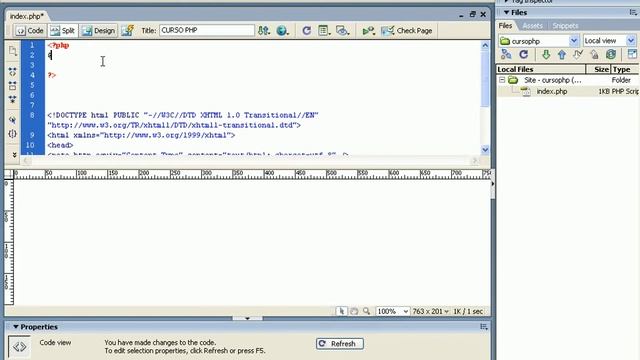Click the Refresh button in Properties
Viewport: 640px width, 360px height.
(340, 344)
